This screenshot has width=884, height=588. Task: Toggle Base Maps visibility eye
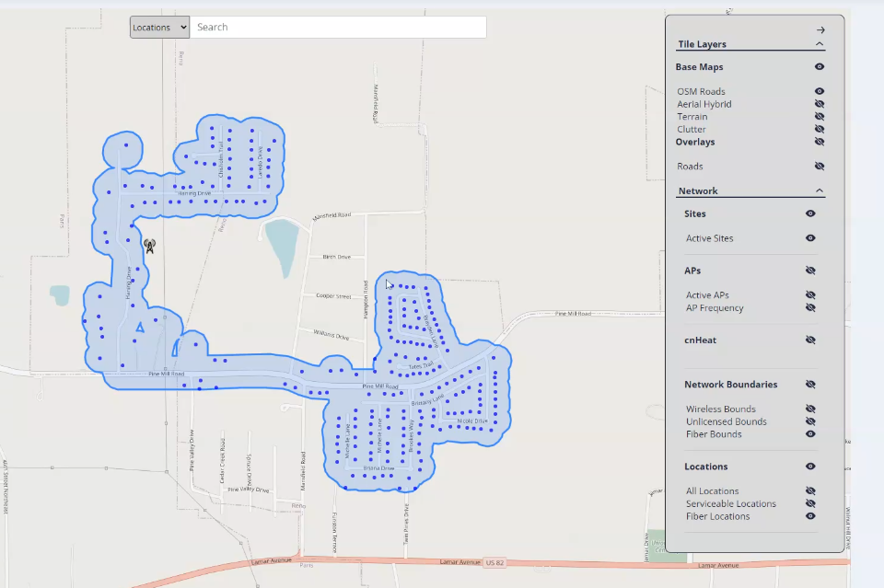820,66
